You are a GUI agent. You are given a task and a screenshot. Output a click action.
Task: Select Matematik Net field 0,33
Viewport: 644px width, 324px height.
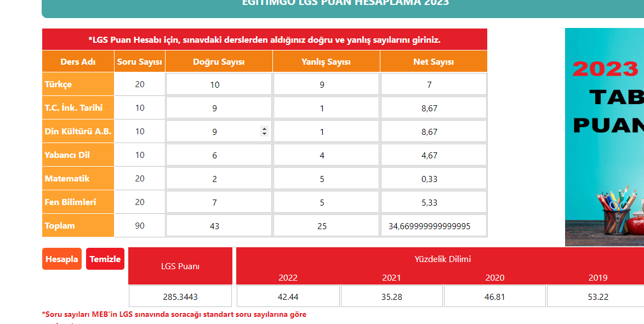tap(434, 179)
